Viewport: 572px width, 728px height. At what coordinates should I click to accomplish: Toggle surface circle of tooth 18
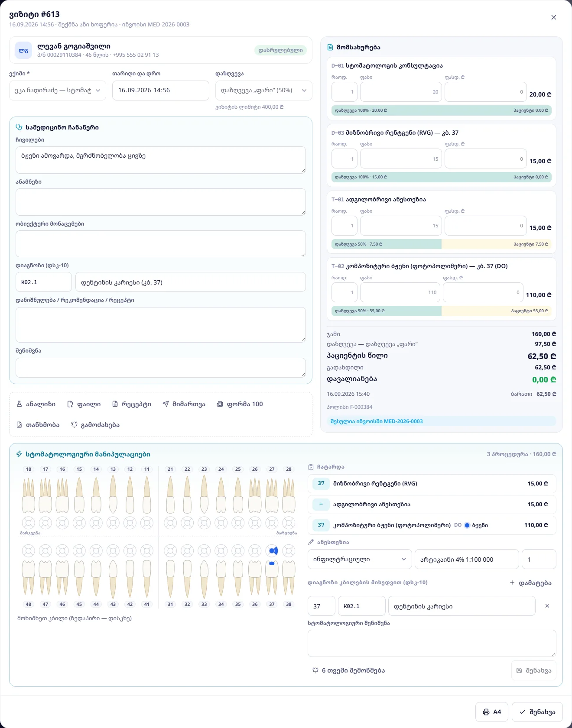pos(29,523)
